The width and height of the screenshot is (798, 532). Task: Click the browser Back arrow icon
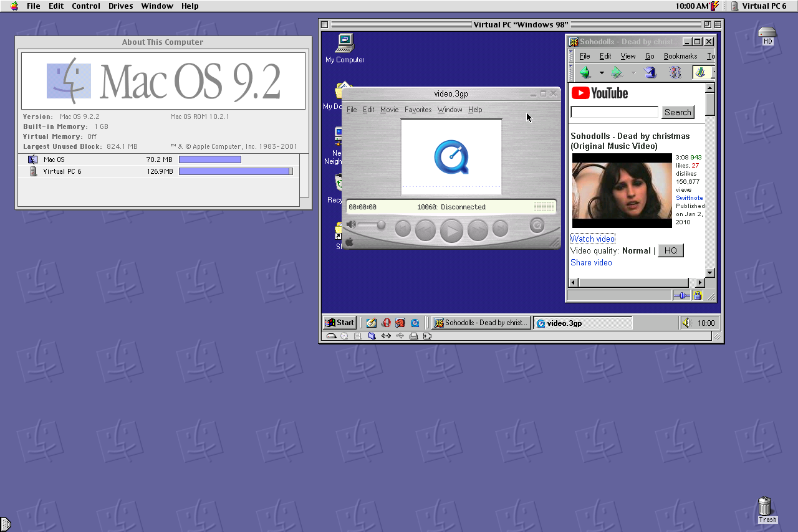click(x=585, y=72)
